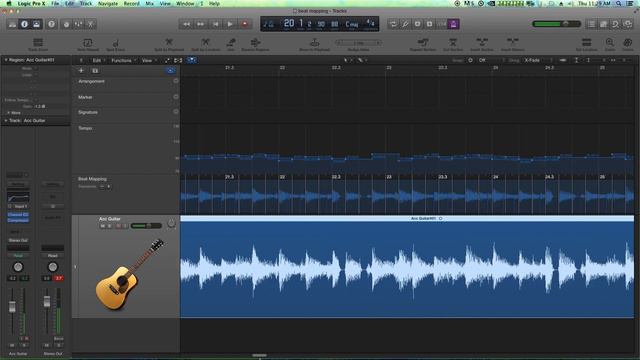Adjust the master volume slider

coord(556,24)
